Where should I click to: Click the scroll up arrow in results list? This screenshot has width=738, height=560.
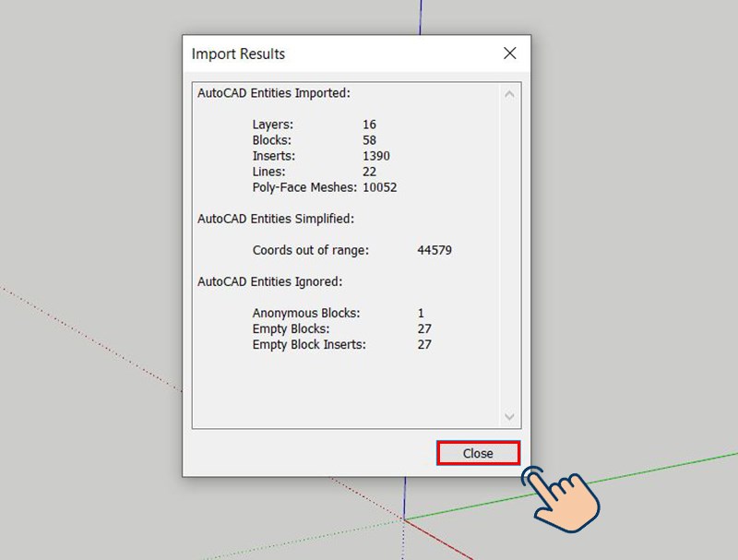[x=509, y=95]
